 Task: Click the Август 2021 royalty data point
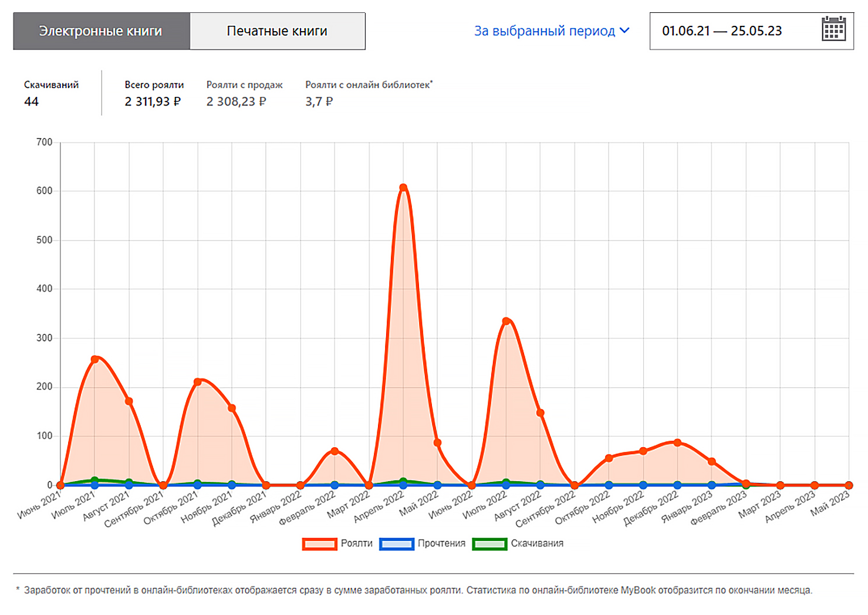(x=129, y=401)
